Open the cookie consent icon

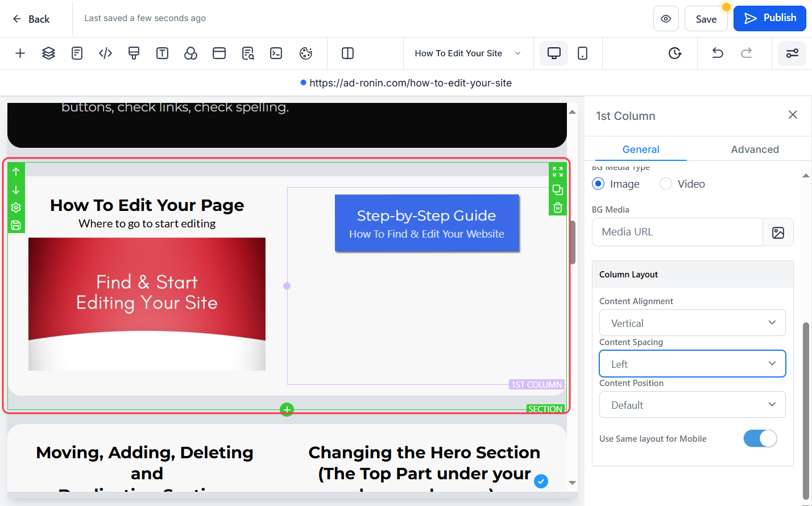[305, 53]
